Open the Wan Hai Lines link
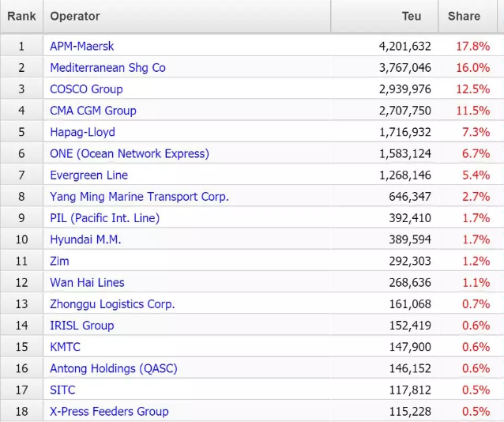 click(x=87, y=282)
